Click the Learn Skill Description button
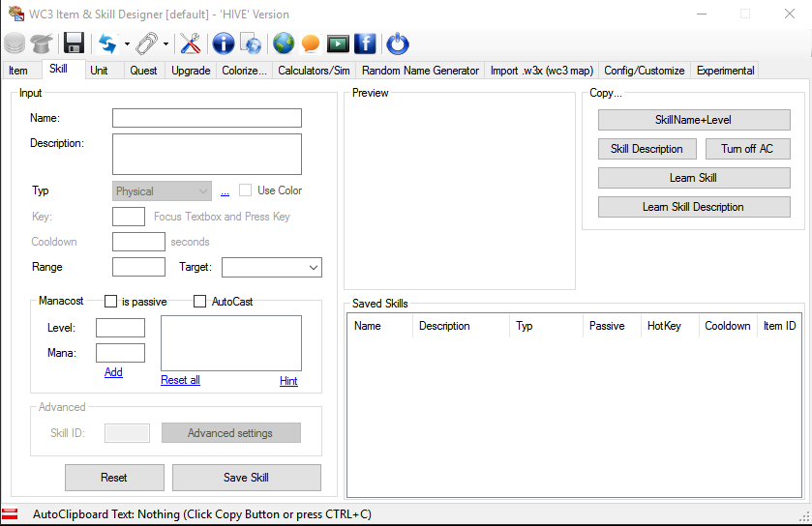The width and height of the screenshot is (812, 526). (x=694, y=207)
